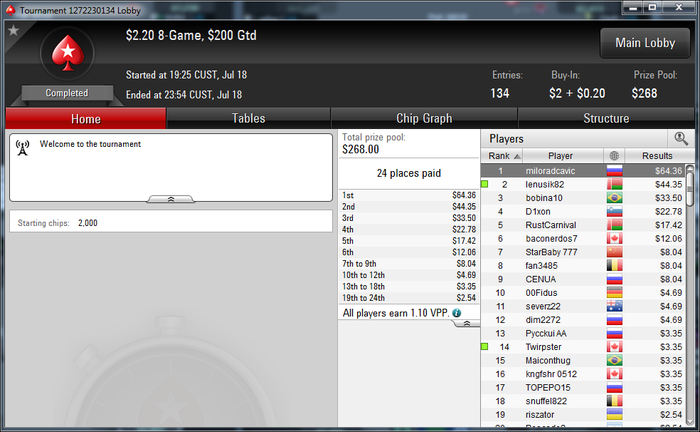Sort players by Rank column
Screen dimensions: 700x432
pyautogui.click(x=502, y=156)
